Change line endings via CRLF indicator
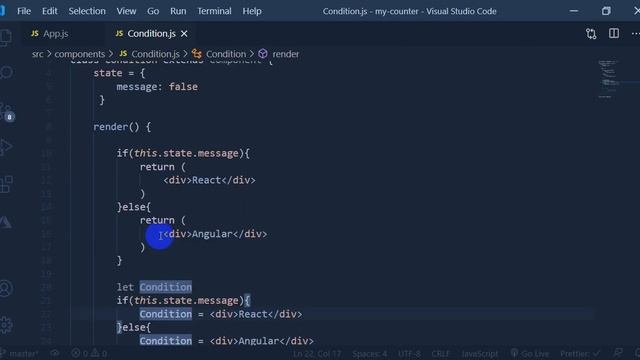The height and width of the screenshot is (360, 640). [440, 353]
